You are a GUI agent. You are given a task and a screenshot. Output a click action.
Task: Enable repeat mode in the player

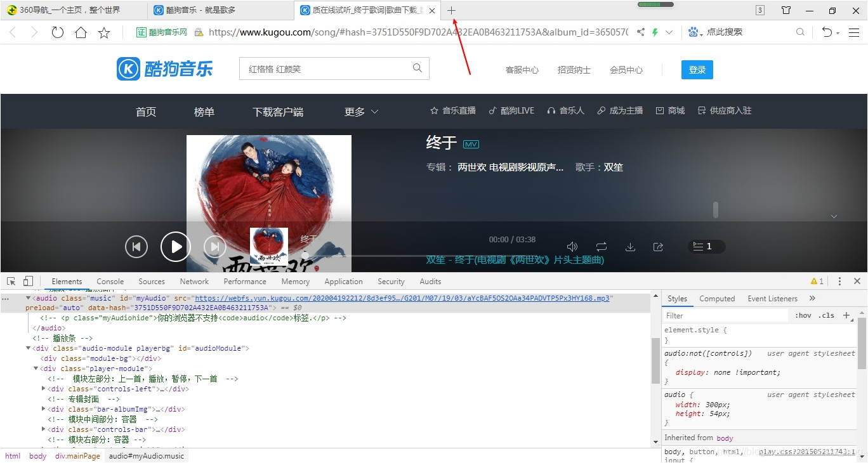click(x=601, y=246)
